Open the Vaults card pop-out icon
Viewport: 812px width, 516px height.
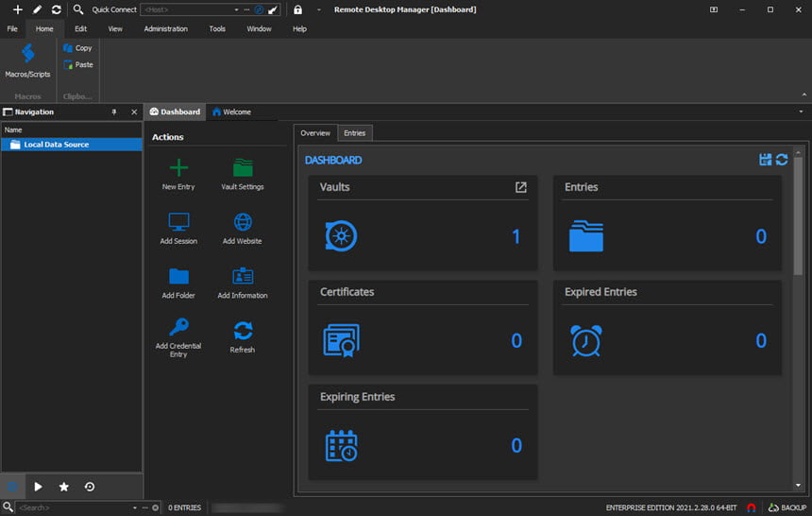coord(521,187)
